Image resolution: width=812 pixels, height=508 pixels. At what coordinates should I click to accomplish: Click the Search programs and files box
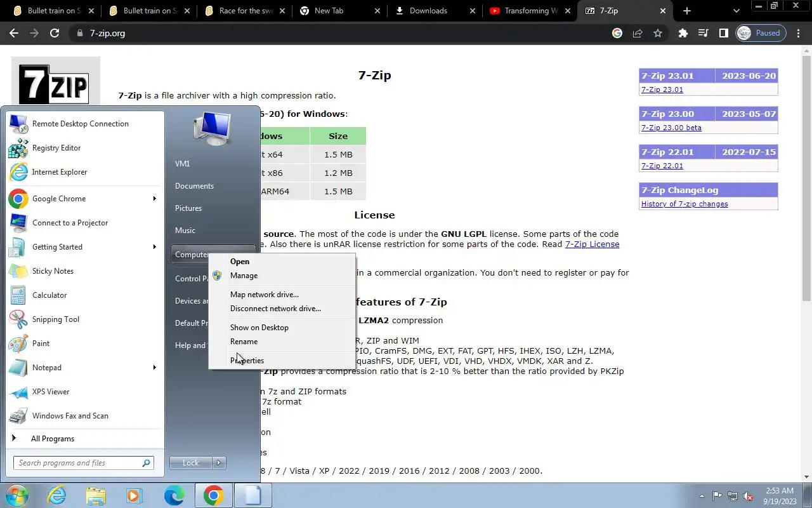coord(83,463)
